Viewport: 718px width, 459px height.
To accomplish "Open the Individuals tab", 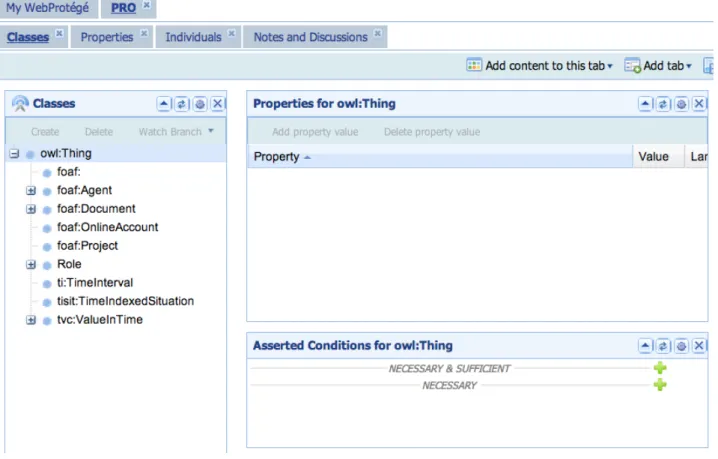I will tap(193, 37).
